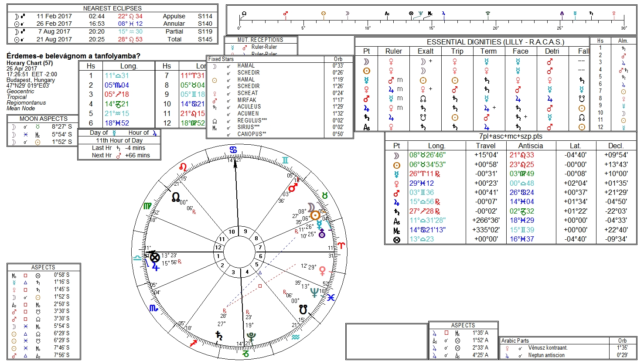Viewport: 644px width, 364px height.
Task: Click the 'Exalt' column header
Action: (x=426, y=51)
